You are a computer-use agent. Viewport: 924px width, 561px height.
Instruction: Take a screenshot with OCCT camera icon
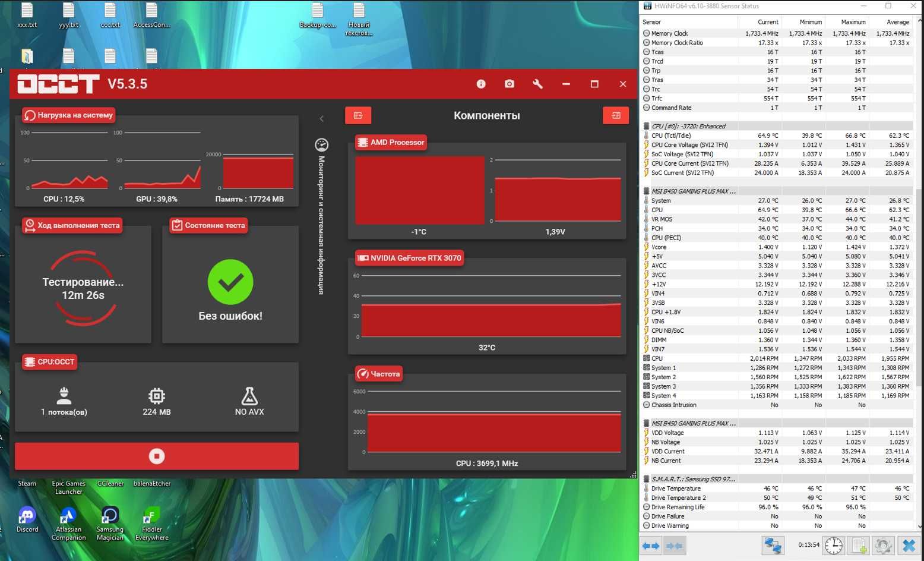[x=510, y=84]
